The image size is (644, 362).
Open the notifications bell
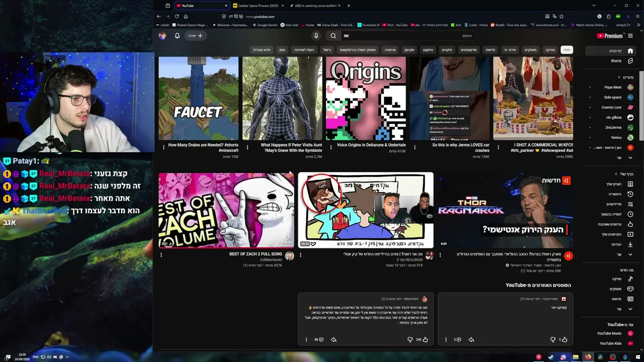click(x=177, y=36)
